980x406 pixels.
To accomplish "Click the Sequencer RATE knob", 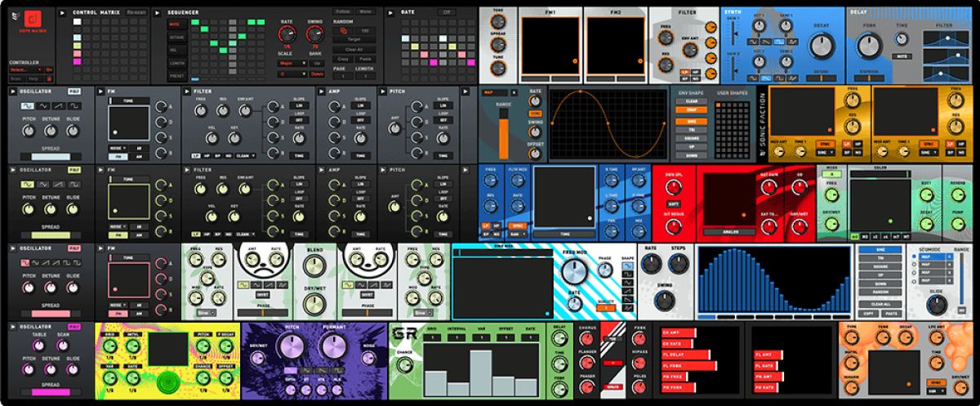I will click(x=287, y=34).
